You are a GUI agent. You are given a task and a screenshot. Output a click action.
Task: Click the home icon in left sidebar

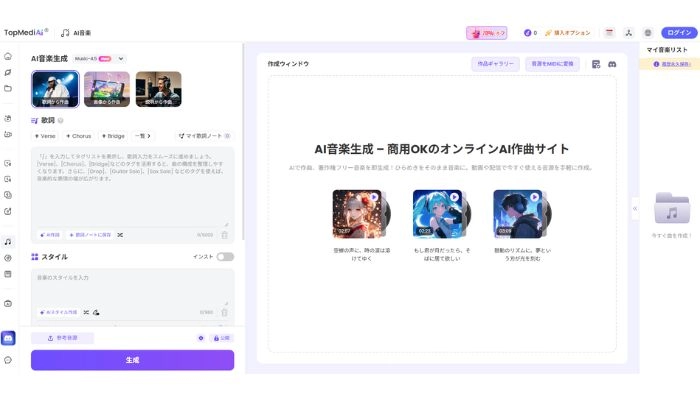click(x=8, y=58)
